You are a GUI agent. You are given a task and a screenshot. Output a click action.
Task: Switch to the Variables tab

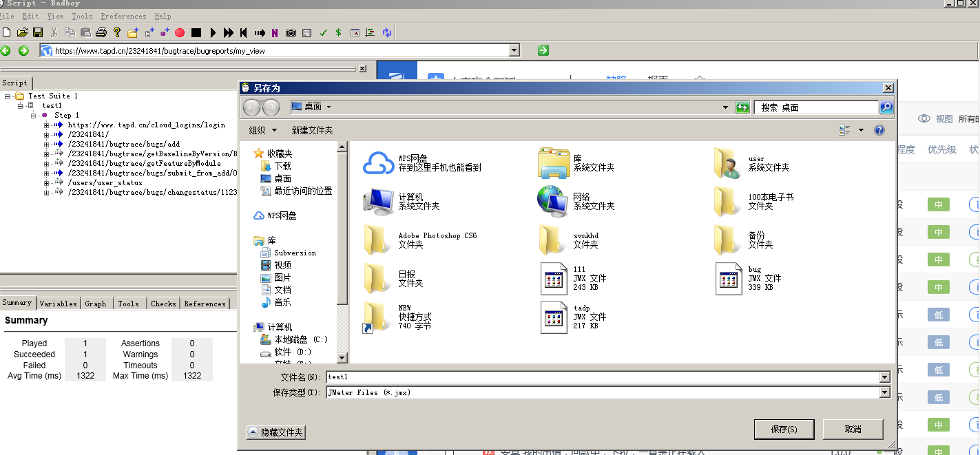tap(58, 303)
